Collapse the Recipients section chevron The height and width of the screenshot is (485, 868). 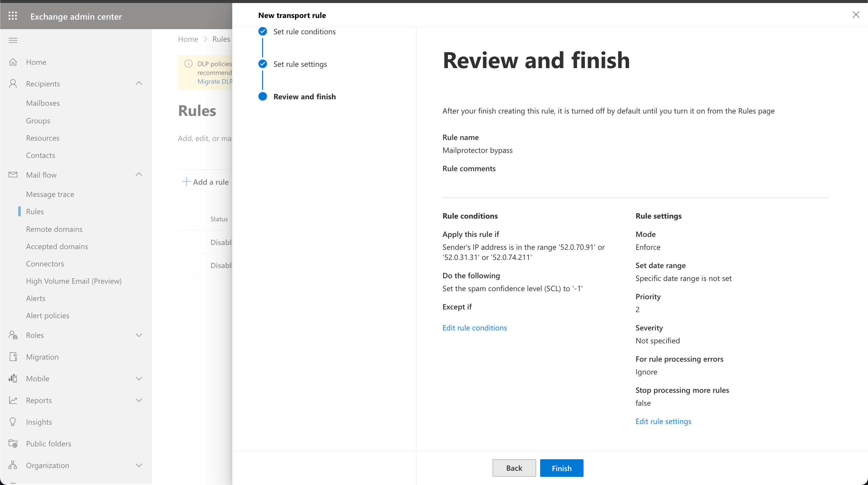139,83
